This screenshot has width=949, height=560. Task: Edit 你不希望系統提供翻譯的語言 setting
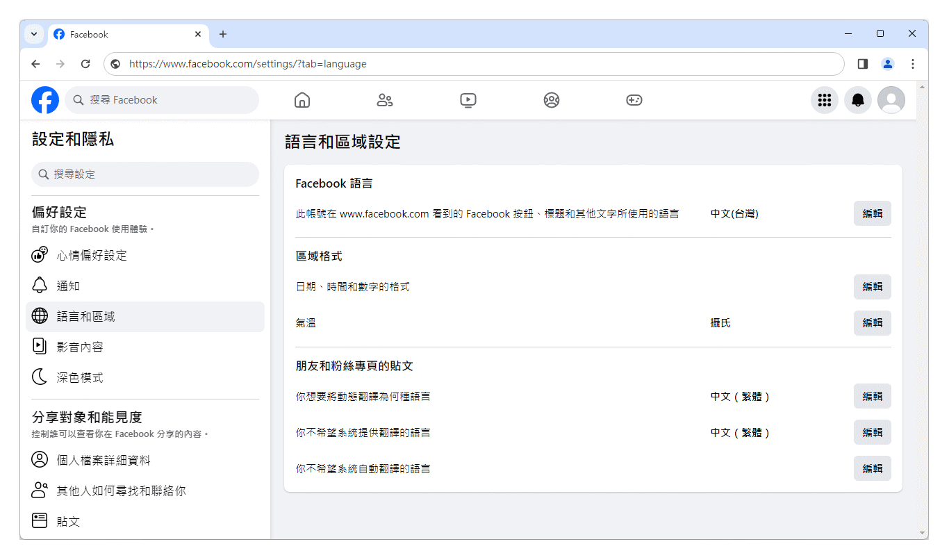(x=873, y=433)
